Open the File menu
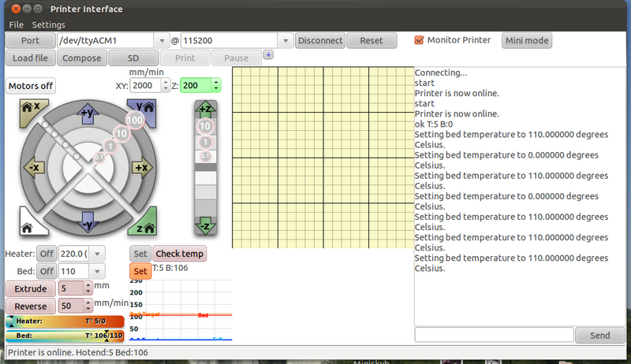631x364 pixels. (17, 25)
